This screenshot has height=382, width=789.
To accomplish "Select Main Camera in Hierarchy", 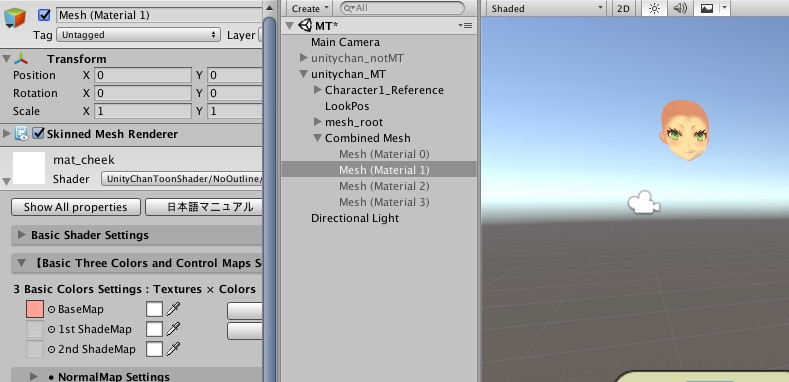I will [x=345, y=42].
